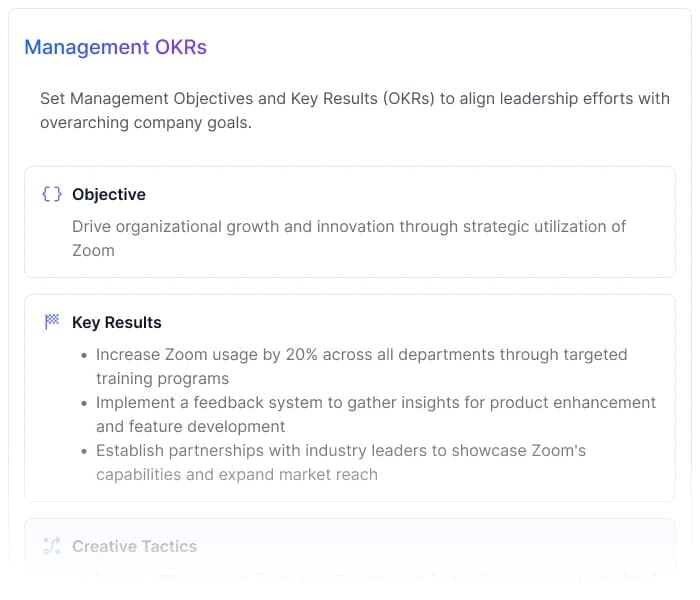Image resolution: width=700 pixels, height=600 pixels.
Task: Click the bullet before 'Increase Zoom usage'
Action: coord(84,355)
